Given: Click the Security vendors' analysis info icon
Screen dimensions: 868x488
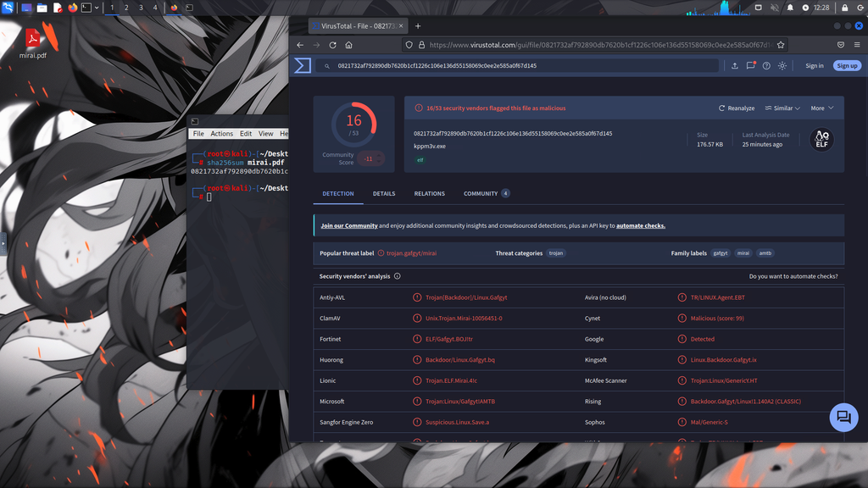Looking at the screenshot, I should click(x=398, y=276).
